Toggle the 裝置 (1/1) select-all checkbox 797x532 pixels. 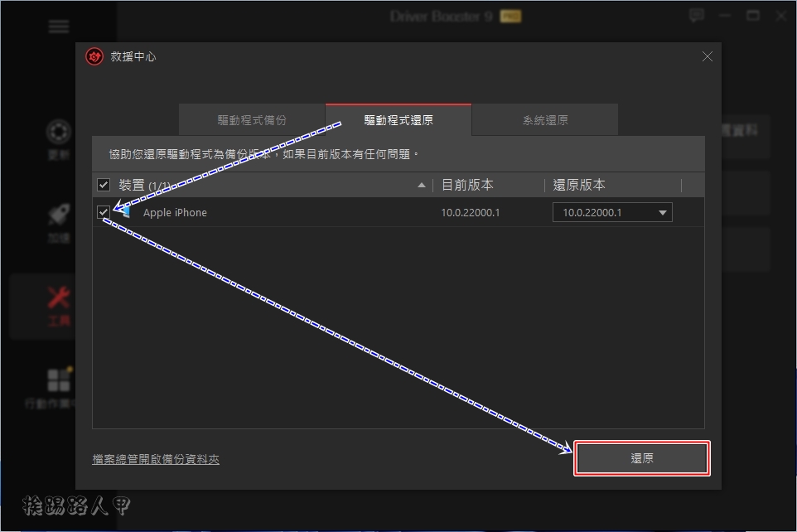coord(104,185)
